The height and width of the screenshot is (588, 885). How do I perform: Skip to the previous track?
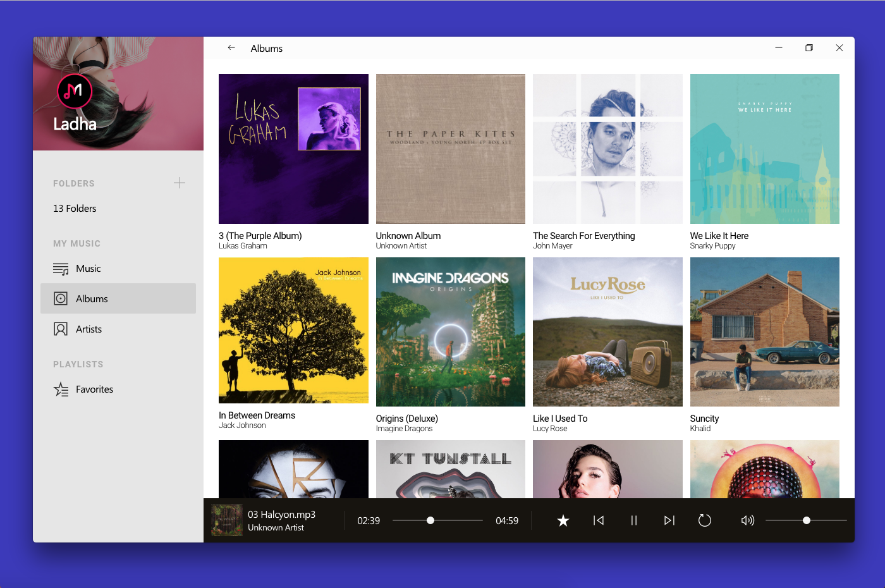[599, 520]
